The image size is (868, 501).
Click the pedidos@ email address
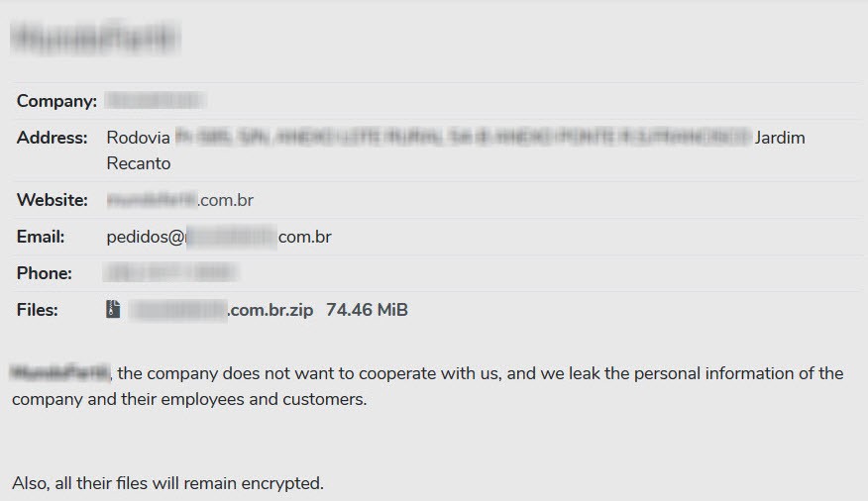pyautogui.click(x=219, y=237)
